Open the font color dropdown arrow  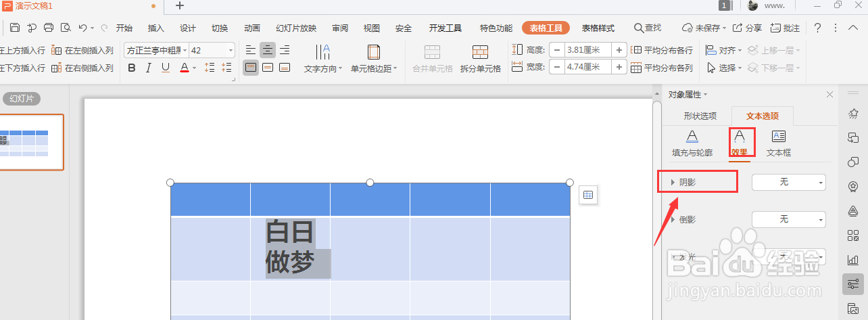194,68
